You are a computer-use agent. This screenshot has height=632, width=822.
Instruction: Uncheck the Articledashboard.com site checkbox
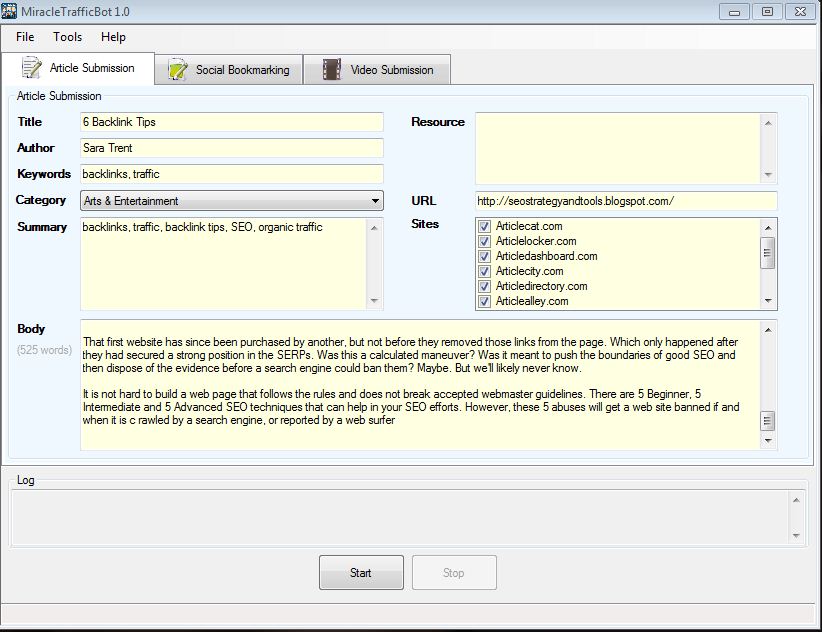pos(484,256)
